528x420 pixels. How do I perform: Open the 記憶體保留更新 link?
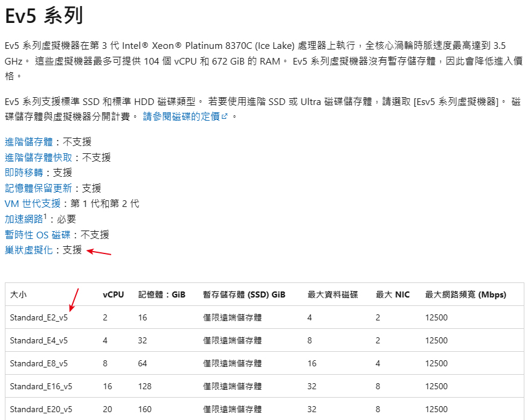click(39, 188)
